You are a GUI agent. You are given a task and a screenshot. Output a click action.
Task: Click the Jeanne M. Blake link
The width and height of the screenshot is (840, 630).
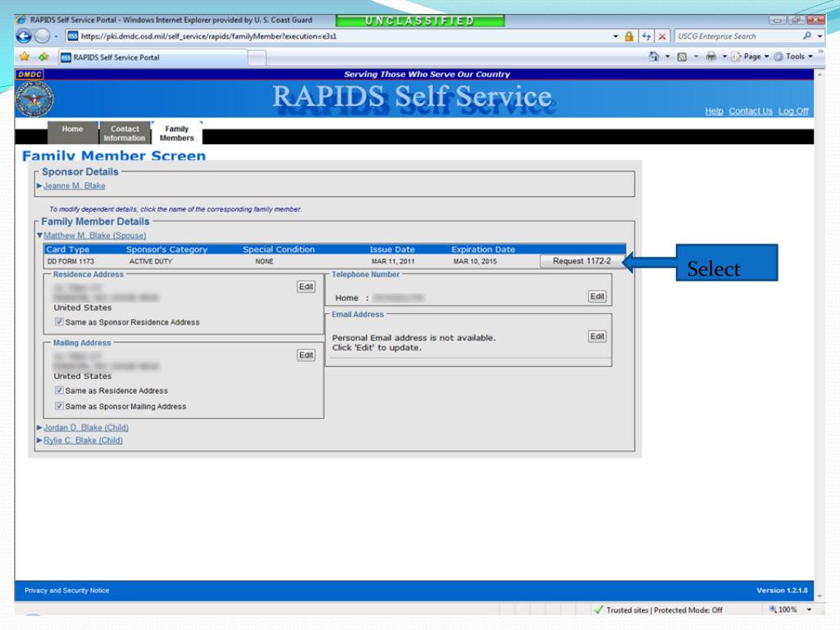pos(75,186)
